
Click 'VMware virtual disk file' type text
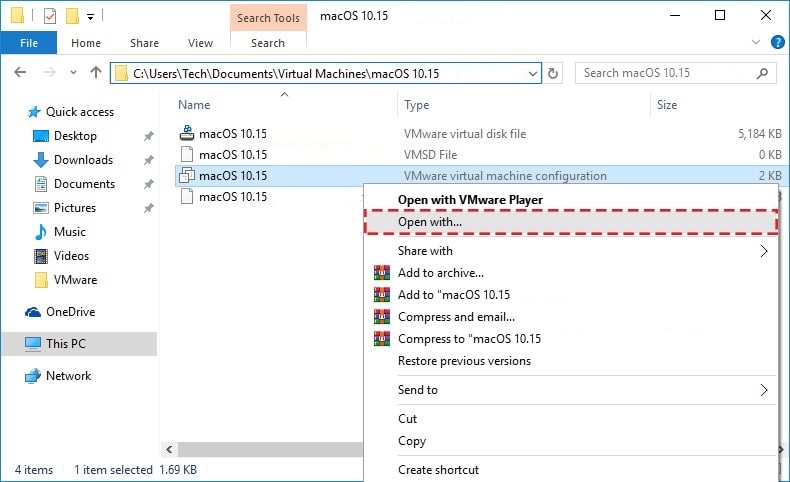pos(465,134)
